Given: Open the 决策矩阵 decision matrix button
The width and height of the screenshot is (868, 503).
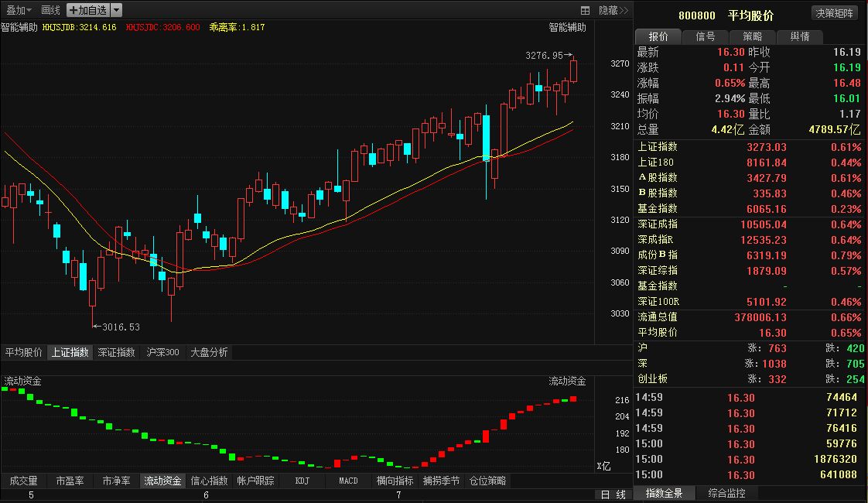Looking at the screenshot, I should pos(834,12).
